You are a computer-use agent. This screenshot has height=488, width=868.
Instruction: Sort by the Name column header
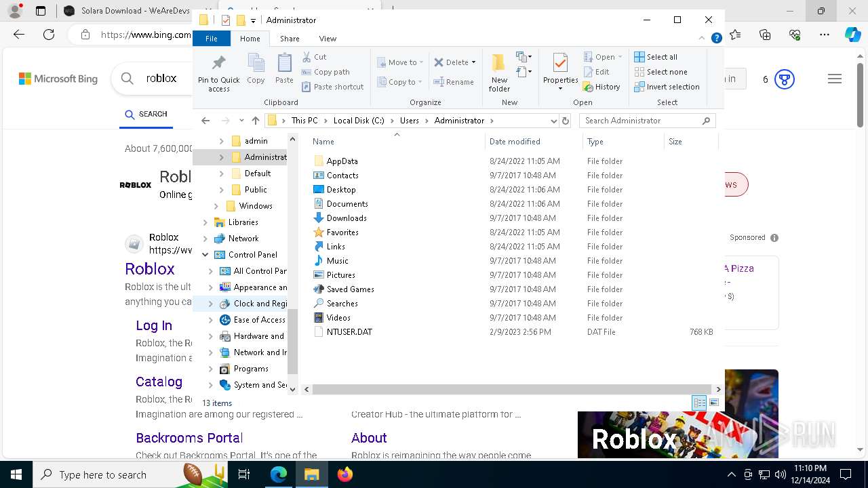coord(397,142)
